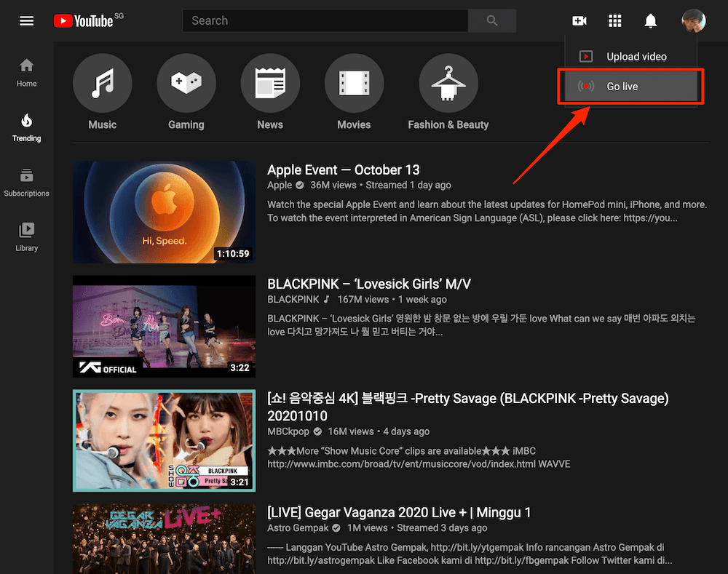728x574 pixels.
Task: Click the Apple Event video description text
Action: point(487,211)
